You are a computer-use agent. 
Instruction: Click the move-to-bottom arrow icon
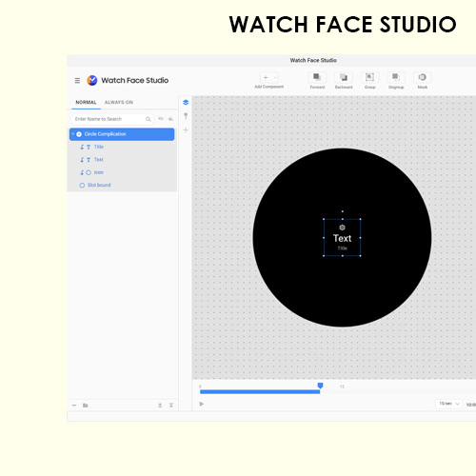pos(171,406)
